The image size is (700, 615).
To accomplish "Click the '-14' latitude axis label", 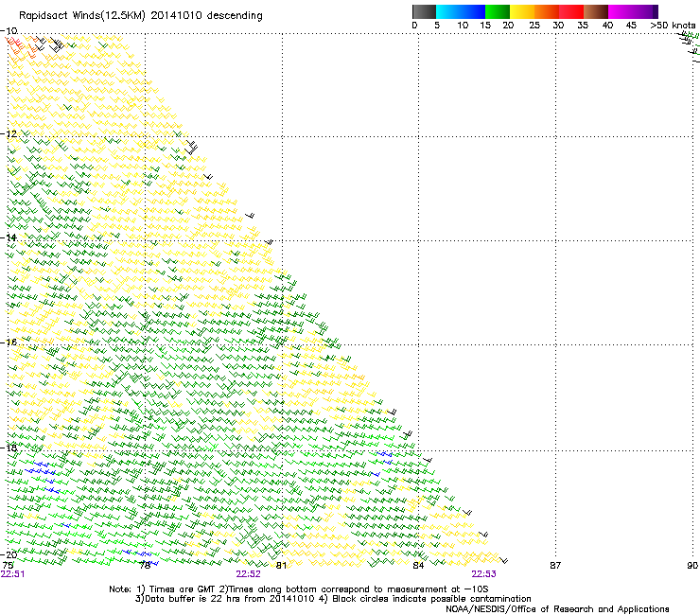I will (9, 237).
